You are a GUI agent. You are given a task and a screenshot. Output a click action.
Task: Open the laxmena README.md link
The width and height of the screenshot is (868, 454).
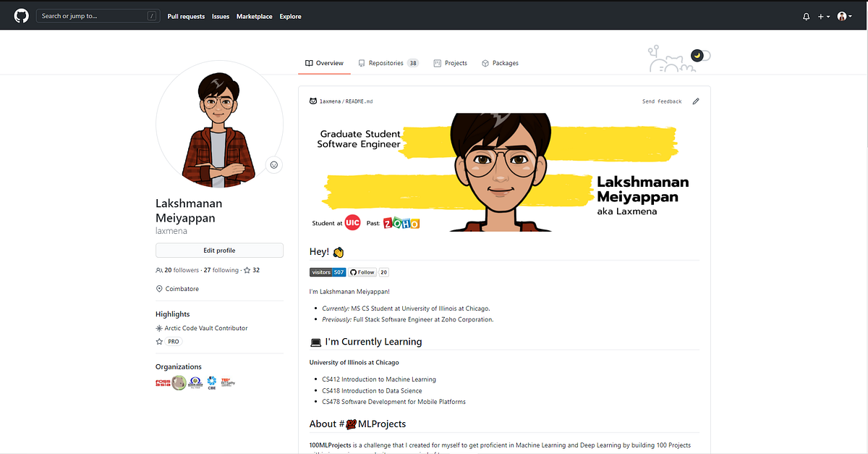(346, 101)
